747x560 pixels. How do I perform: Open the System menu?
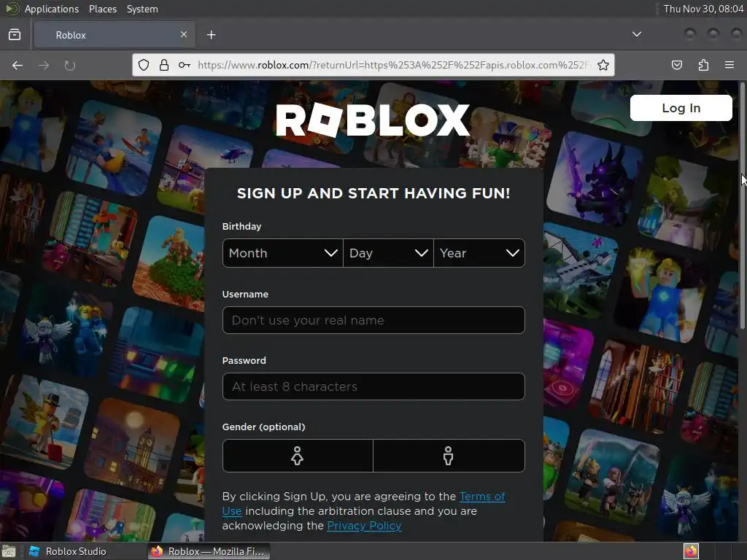click(x=142, y=9)
